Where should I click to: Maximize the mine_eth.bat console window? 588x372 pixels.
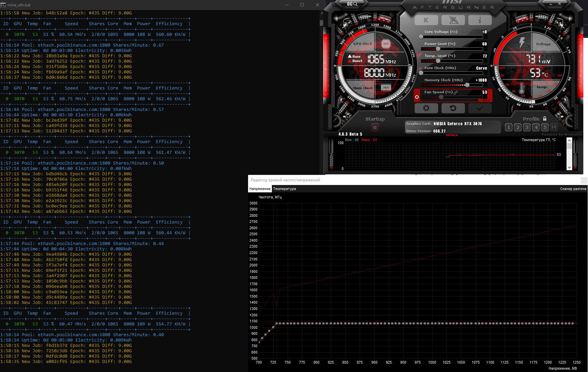[x=302, y=5]
